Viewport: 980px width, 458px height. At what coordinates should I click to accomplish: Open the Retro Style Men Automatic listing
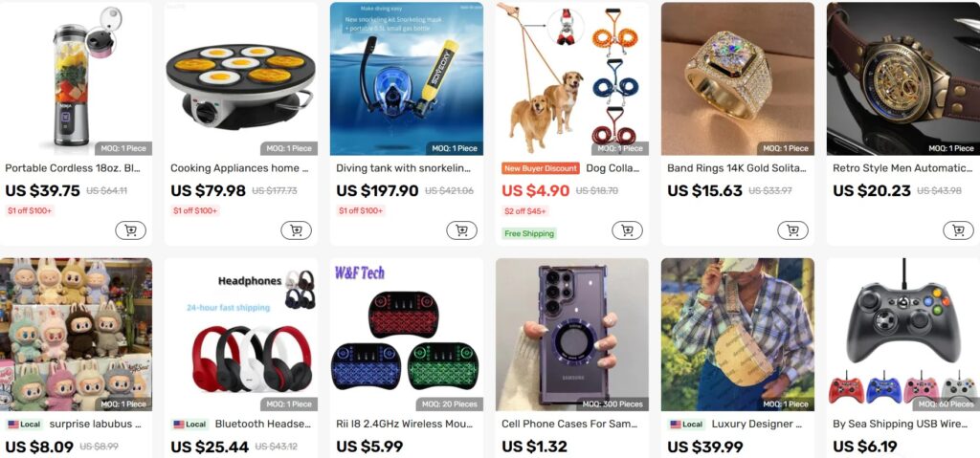coord(902,168)
